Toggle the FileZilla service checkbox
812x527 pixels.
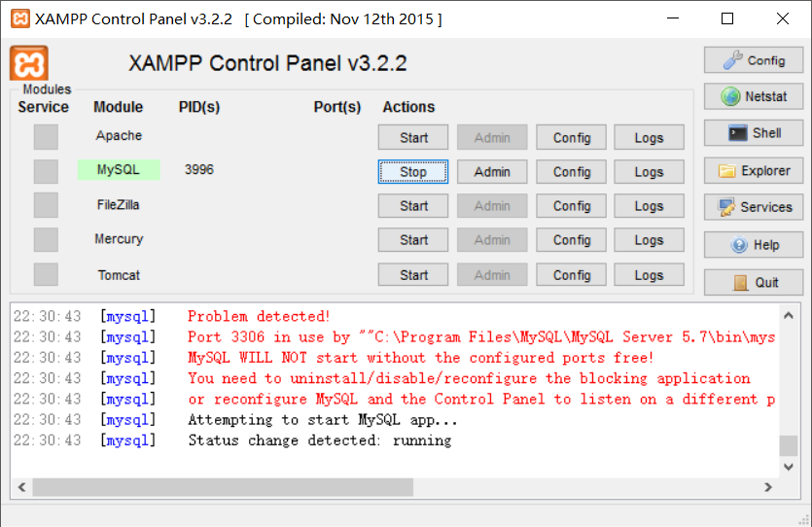click(x=46, y=205)
